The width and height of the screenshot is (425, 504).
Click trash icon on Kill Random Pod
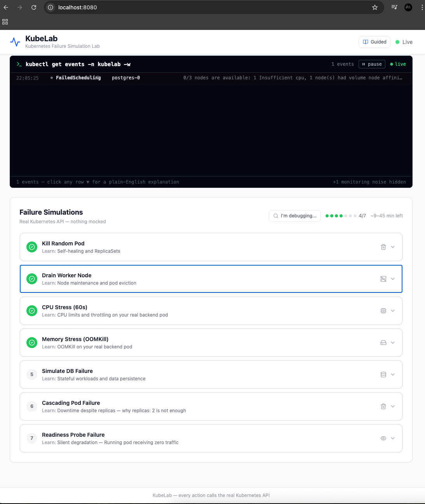(x=383, y=247)
